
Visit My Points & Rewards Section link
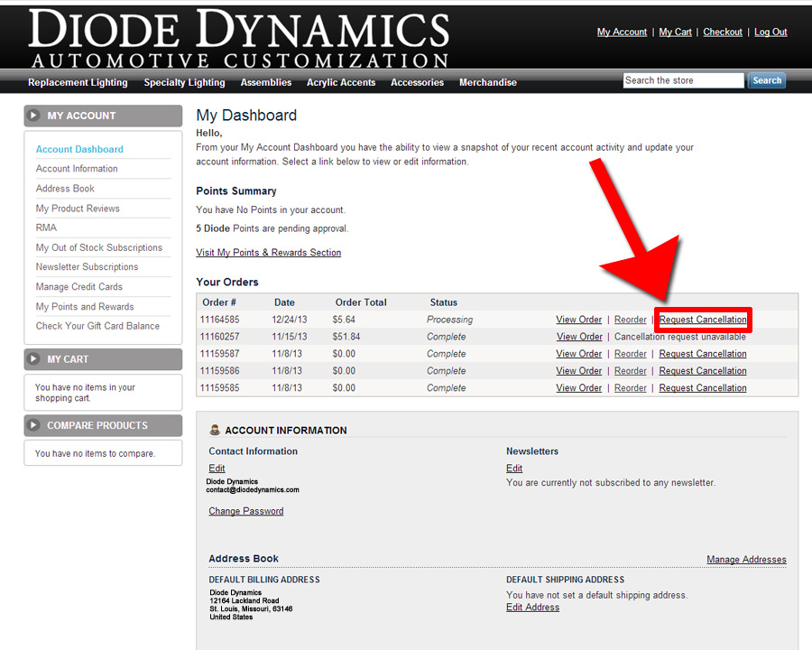click(268, 253)
